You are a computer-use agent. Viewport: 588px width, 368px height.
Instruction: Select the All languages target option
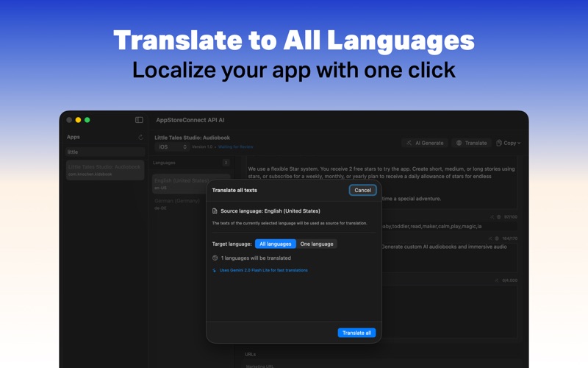(x=275, y=244)
